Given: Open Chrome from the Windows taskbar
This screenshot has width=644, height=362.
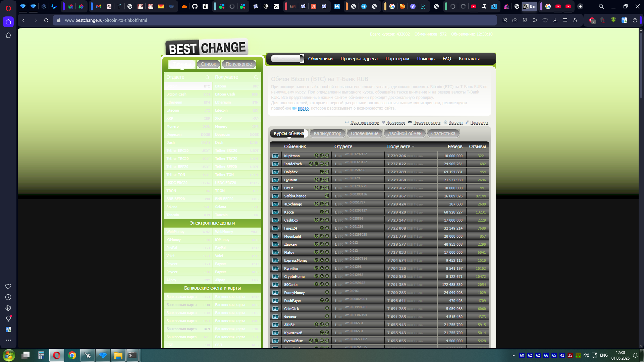Looking at the screenshot, I should coord(72,355).
